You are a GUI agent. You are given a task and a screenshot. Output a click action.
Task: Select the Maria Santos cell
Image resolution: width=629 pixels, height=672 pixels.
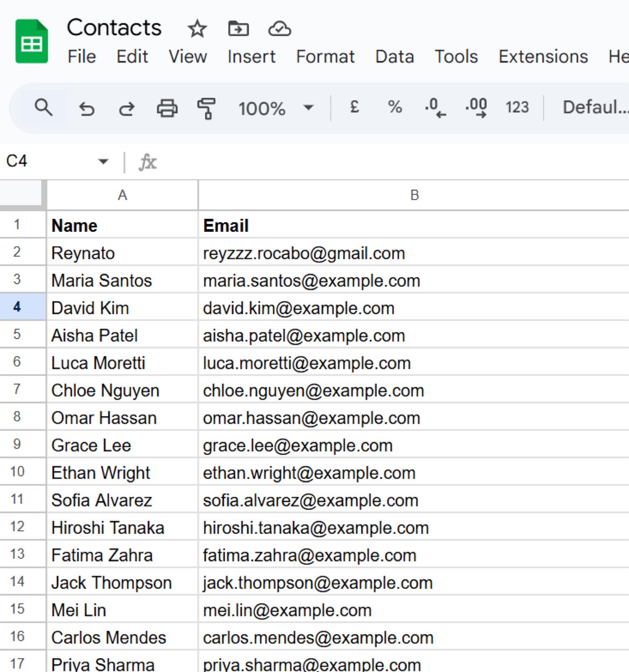pos(122,280)
